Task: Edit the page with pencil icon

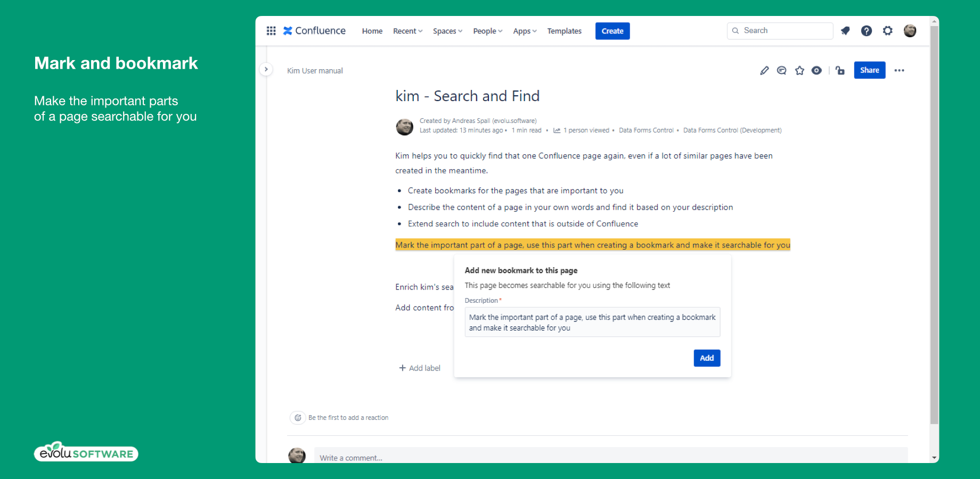Action: 764,70
